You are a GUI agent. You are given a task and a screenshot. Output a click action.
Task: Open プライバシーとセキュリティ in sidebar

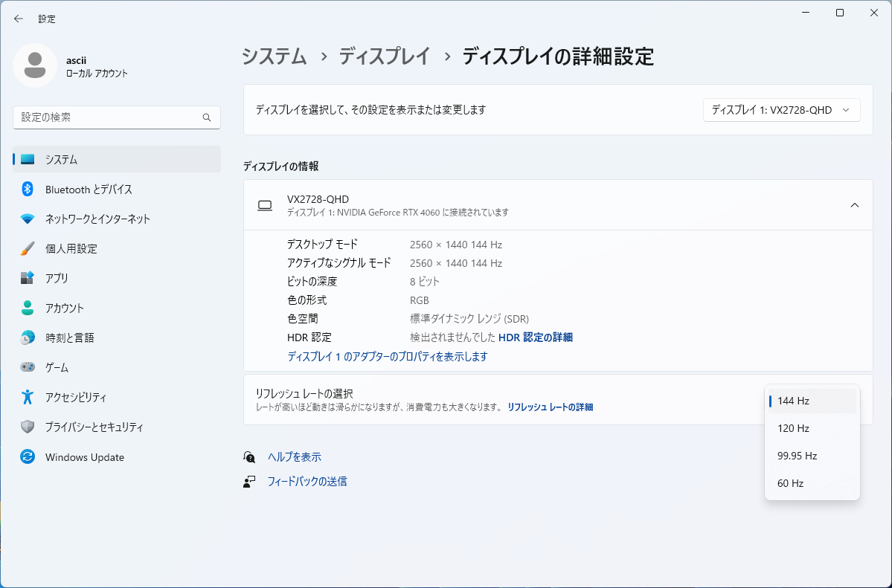coord(94,427)
